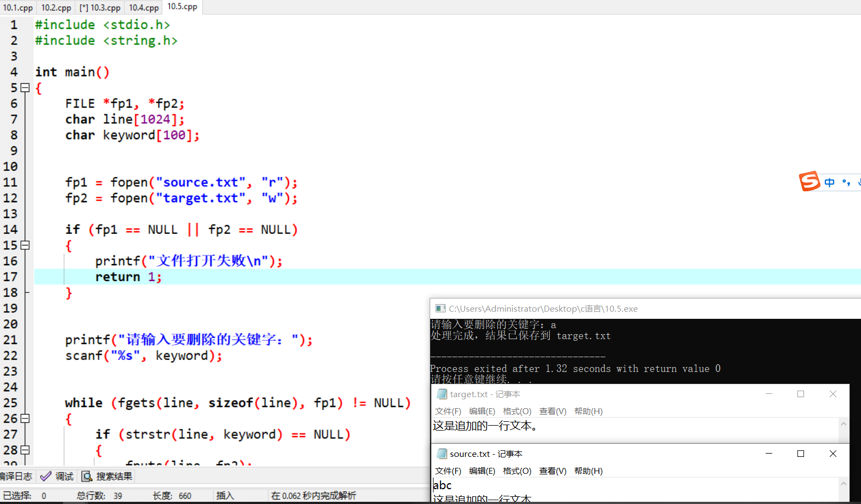The width and height of the screenshot is (861, 504).
Task: Switch to the 10.2.cpp tab
Action: (56, 8)
